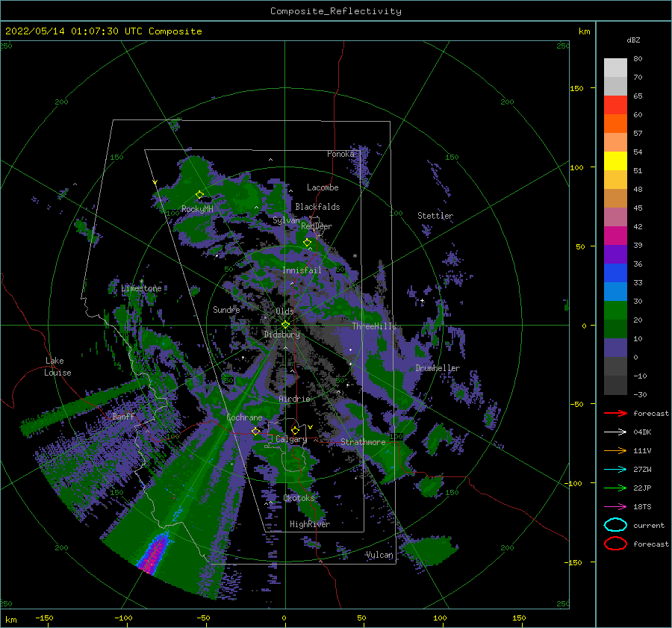Click the Olds city label
Screen dimensions: 672x628
pyautogui.click(x=284, y=311)
